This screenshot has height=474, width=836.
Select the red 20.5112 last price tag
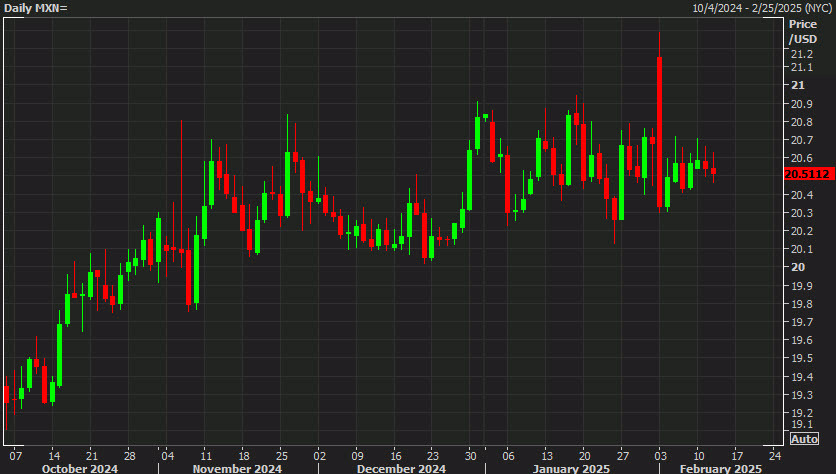click(x=809, y=174)
